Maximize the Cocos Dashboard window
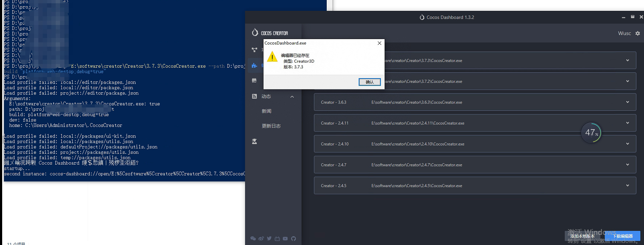Image resolution: width=644 pixels, height=245 pixels. click(x=632, y=17)
